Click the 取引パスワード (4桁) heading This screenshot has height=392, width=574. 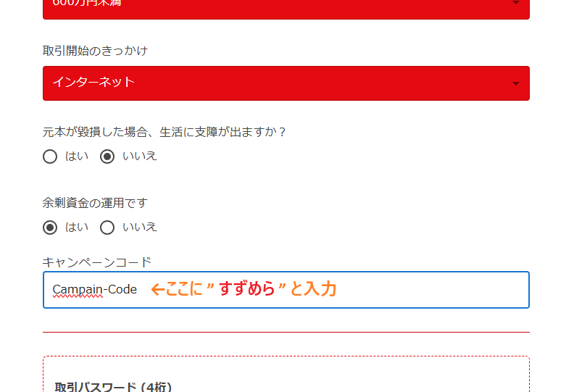(x=113, y=386)
